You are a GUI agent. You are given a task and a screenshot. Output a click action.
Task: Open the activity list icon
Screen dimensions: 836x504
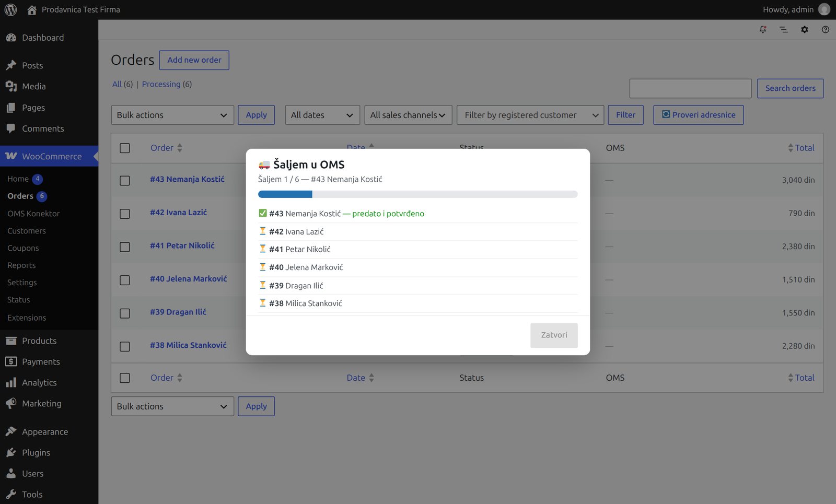point(784,30)
